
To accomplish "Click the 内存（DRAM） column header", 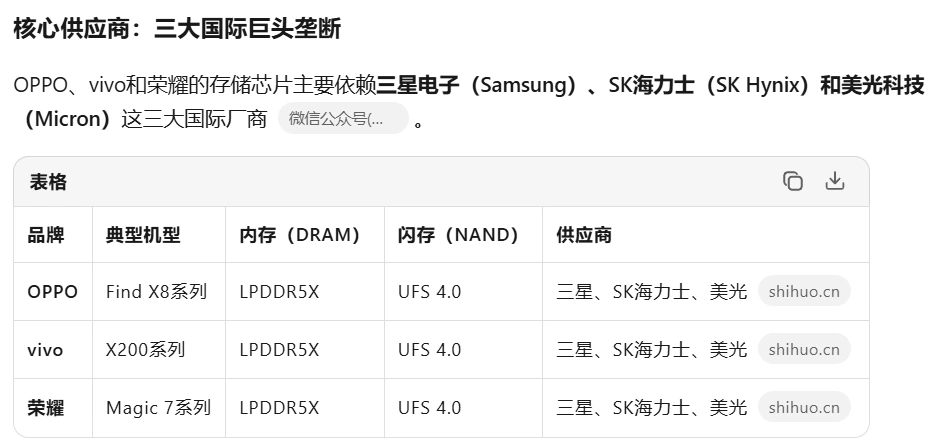I will tap(299, 235).
